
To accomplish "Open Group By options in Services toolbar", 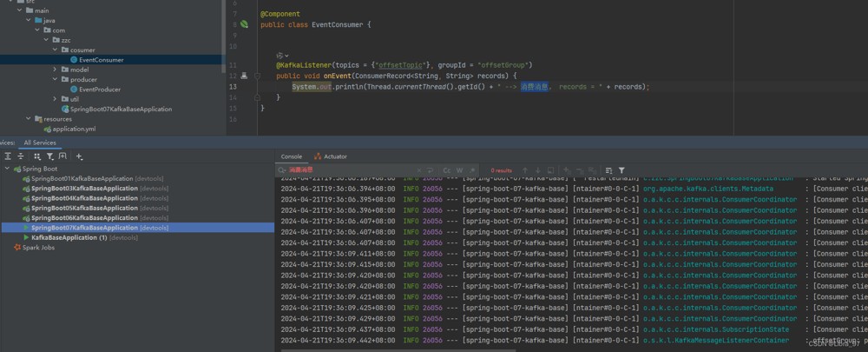I will 37,156.
